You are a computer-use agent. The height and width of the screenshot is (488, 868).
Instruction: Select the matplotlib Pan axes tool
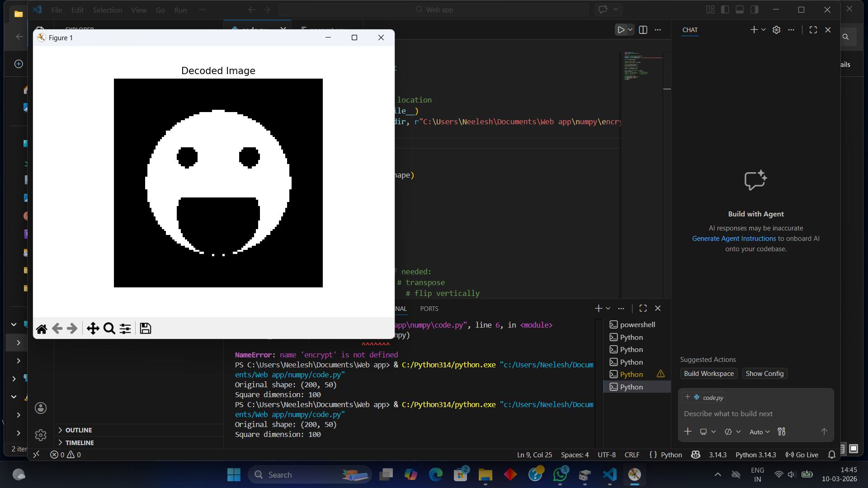(93, 328)
